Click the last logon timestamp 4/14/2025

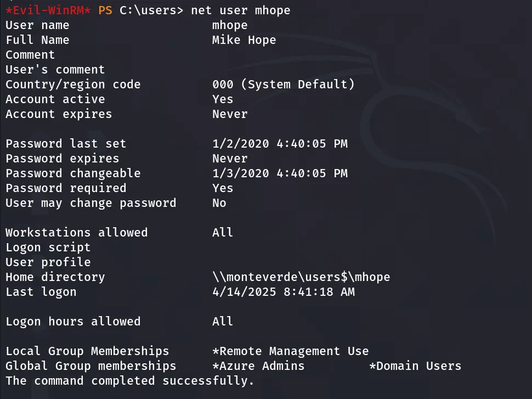284,292
